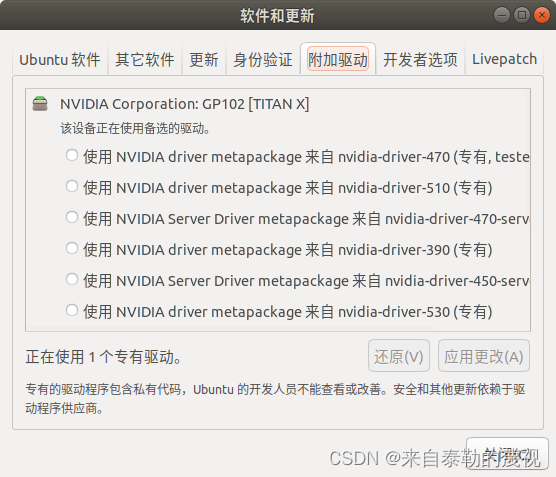The height and width of the screenshot is (477, 556).
Task: Choose the nvidia-driver-510 radio button
Action: coord(72,186)
